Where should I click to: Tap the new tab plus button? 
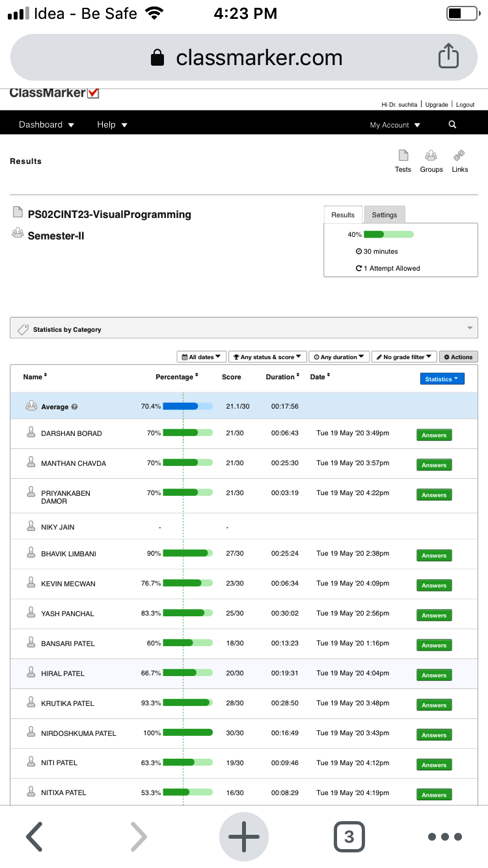(244, 837)
